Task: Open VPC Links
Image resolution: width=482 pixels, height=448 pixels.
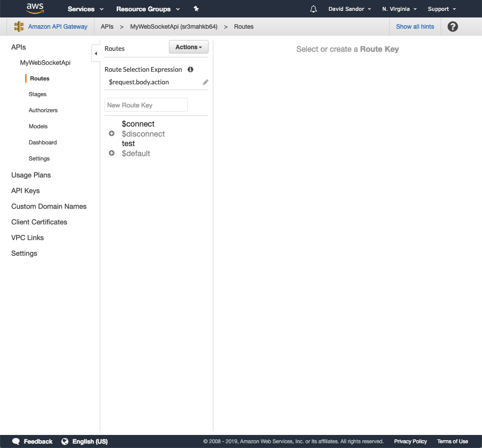Action: point(27,237)
